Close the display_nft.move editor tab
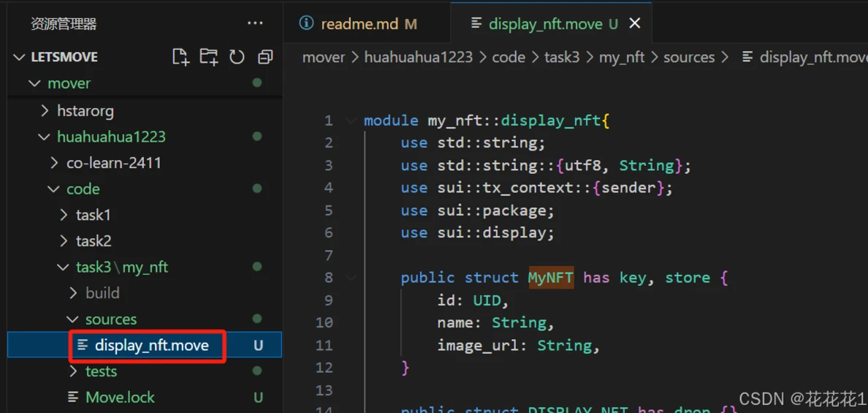This screenshot has height=413, width=868. (x=635, y=23)
